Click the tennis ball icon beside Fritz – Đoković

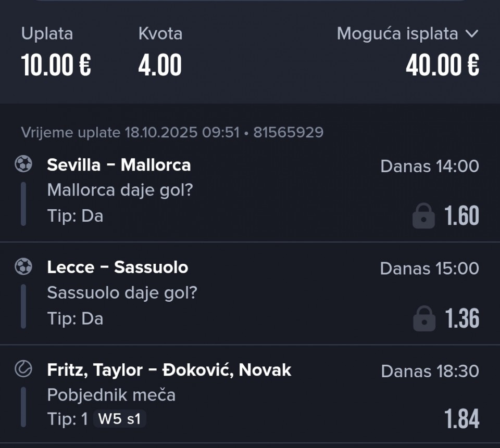point(23,369)
